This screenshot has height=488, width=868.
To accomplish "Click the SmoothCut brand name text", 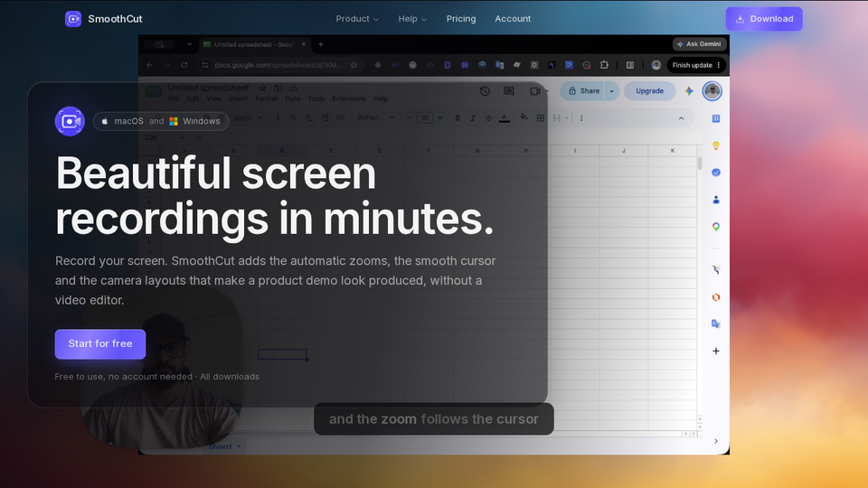I will click(115, 19).
